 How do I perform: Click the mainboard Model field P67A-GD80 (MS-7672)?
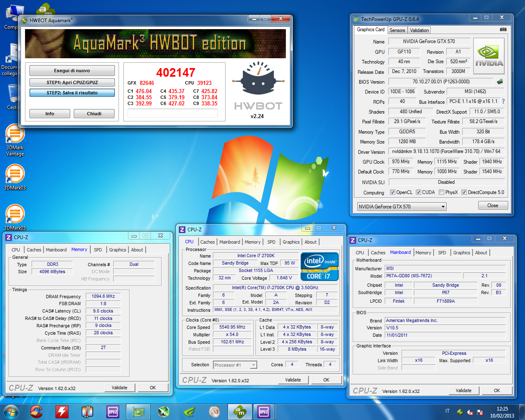(x=423, y=276)
